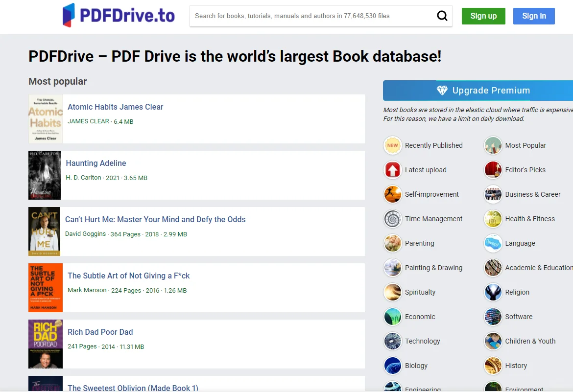Click the Academic & Education icon
The image size is (573, 392).
click(x=493, y=268)
